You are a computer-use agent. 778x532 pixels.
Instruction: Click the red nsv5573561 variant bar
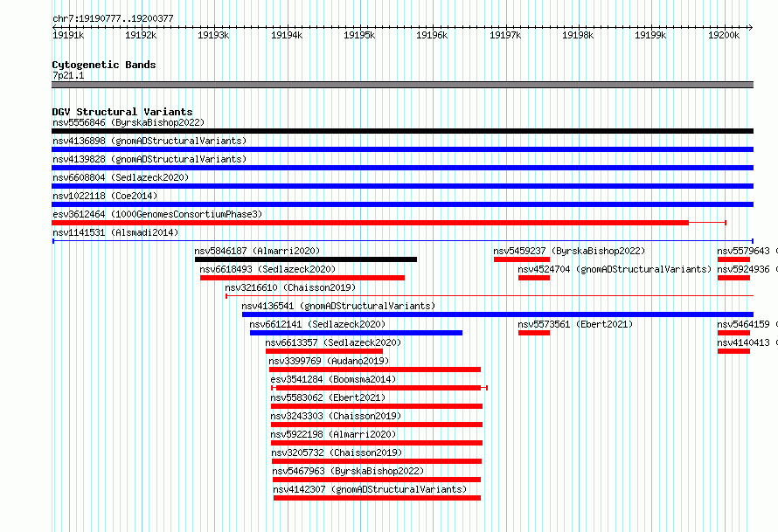pos(534,333)
